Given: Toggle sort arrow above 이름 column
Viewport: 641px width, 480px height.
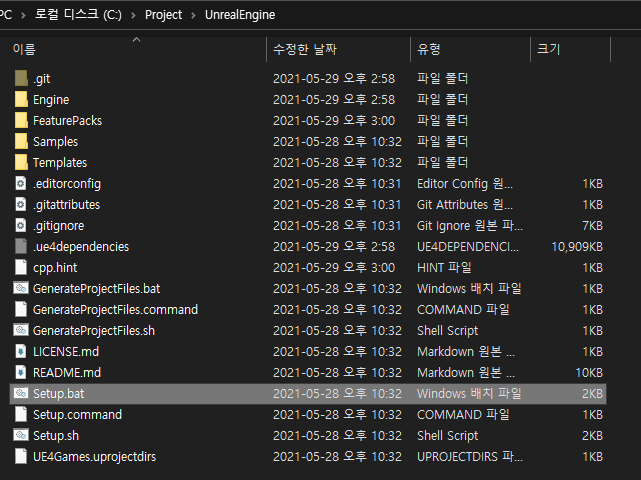Looking at the screenshot, I should (x=137, y=40).
